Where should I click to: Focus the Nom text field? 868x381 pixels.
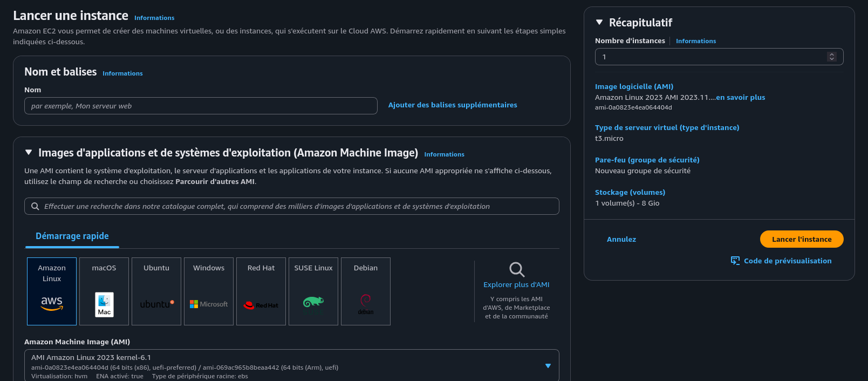click(x=201, y=106)
